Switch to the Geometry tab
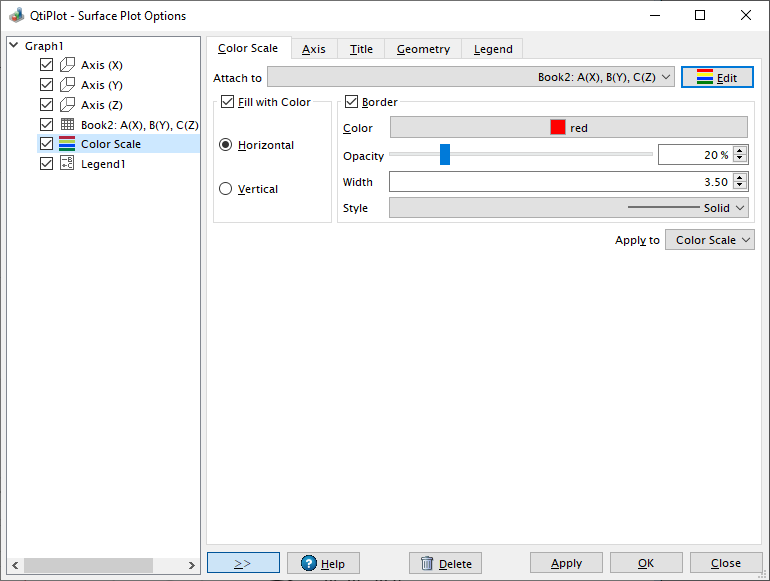Image resolution: width=770 pixels, height=581 pixels. [x=423, y=49]
